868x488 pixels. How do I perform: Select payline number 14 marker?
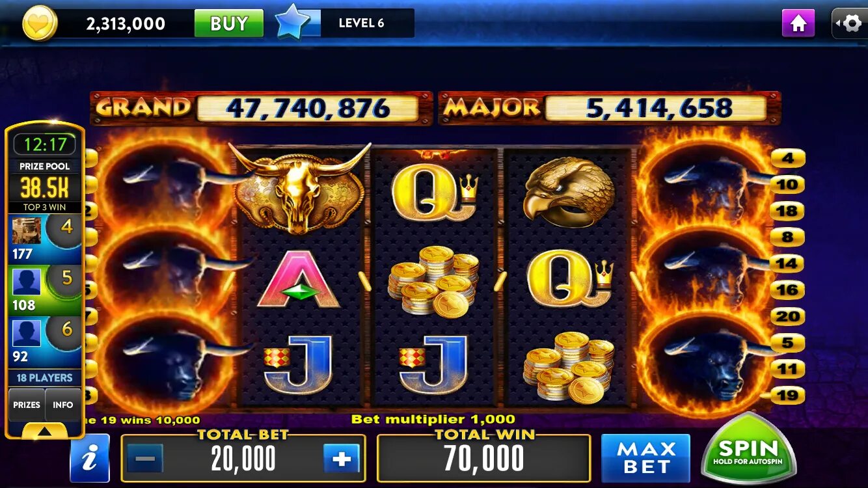(787, 264)
